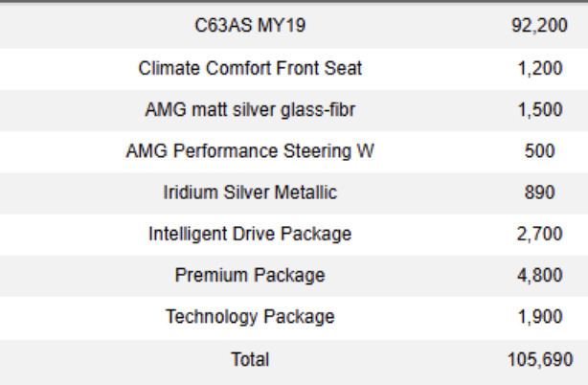Image resolution: width=588 pixels, height=385 pixels.
Task: Select the 500 steering wheel price
Action: [539, 151]
